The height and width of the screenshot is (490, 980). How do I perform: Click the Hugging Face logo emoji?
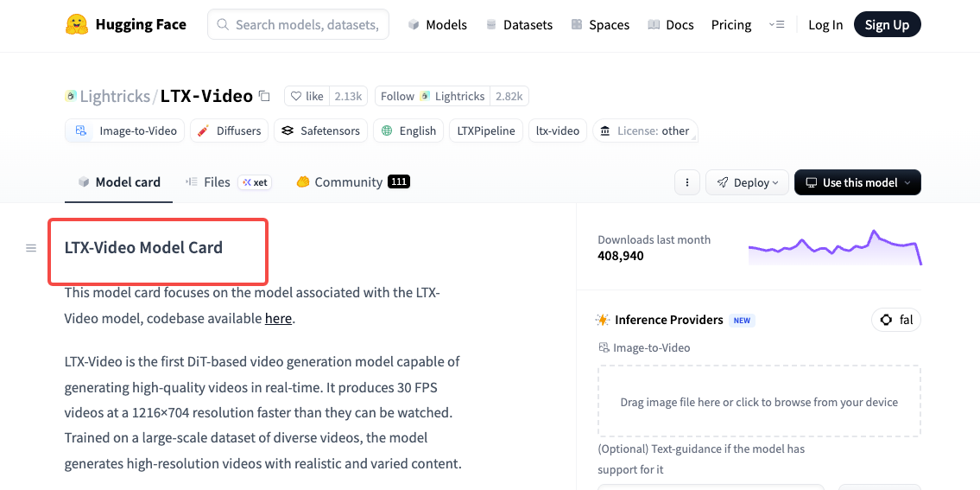tap(77, 24)
